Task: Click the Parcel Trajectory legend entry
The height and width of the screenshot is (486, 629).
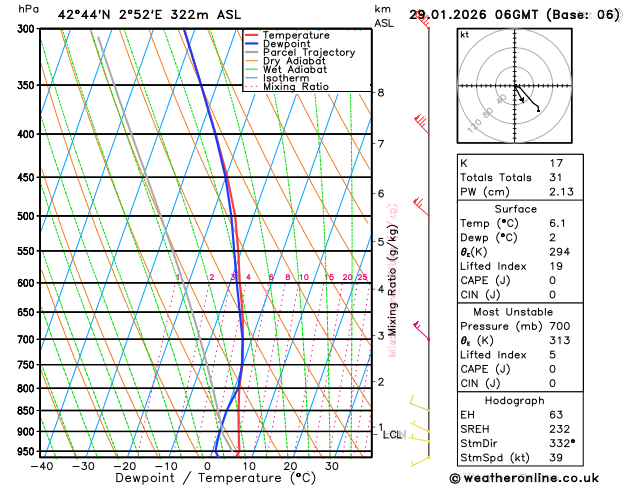Action: pos(300,53)
